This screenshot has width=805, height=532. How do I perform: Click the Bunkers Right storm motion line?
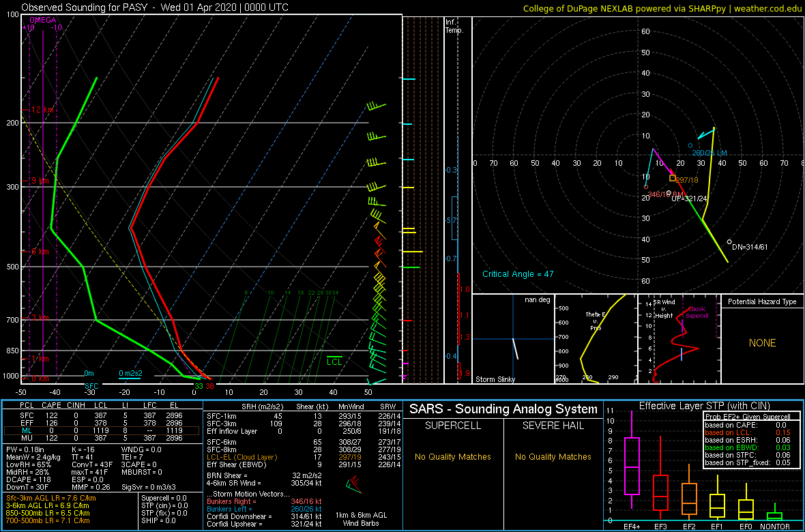click(265, 501)
